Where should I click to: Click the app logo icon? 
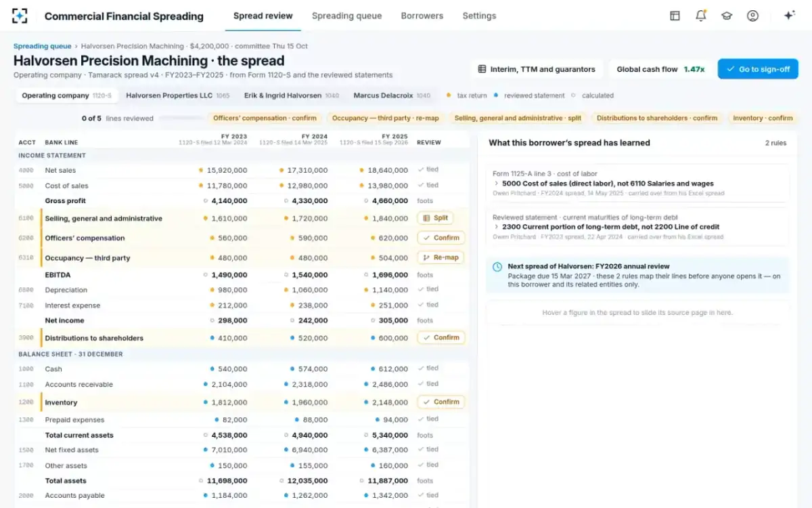20,16
